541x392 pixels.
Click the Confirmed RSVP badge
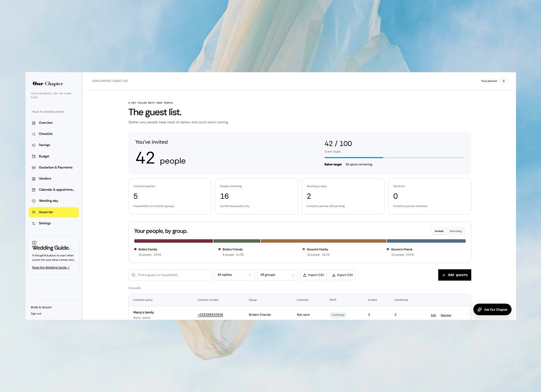point(338,315)
